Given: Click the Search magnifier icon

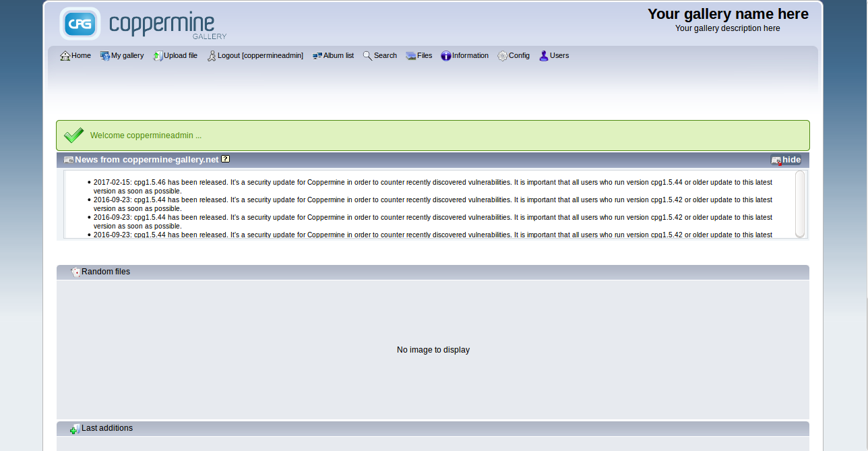Looking at the screenshot, I should coord(368,56).
